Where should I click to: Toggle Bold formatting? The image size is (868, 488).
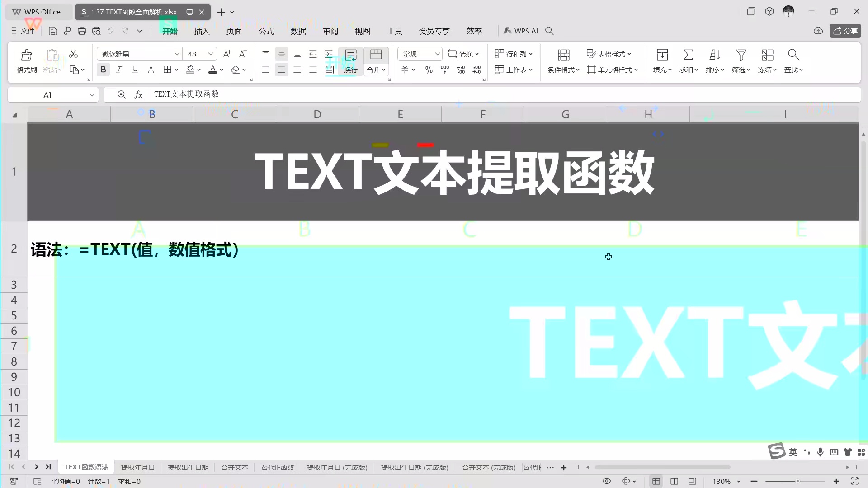tap(103, 70)
